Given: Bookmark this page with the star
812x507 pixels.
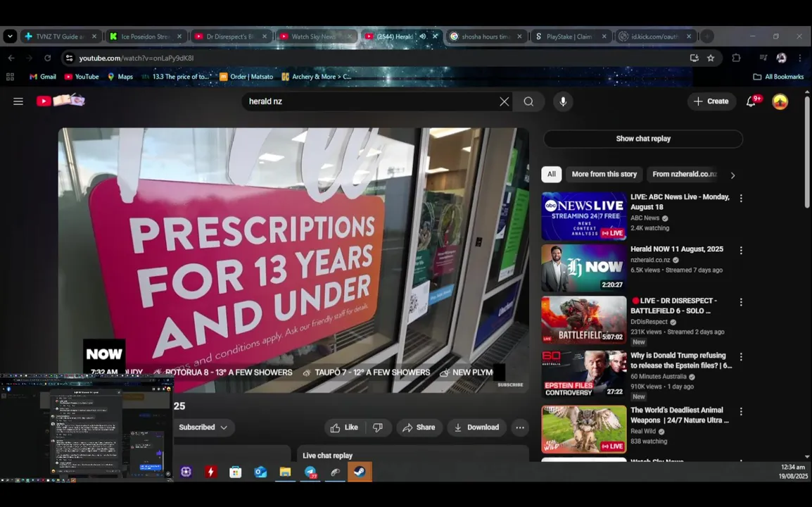Looking at the screenshot, I should (x=711, y=58).
